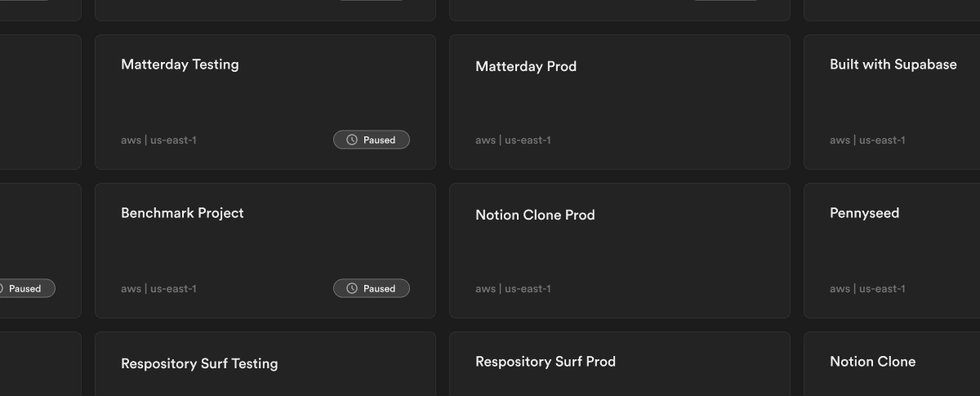
Task: Click the region label under Built with Supabase
Action: point(867,140)
